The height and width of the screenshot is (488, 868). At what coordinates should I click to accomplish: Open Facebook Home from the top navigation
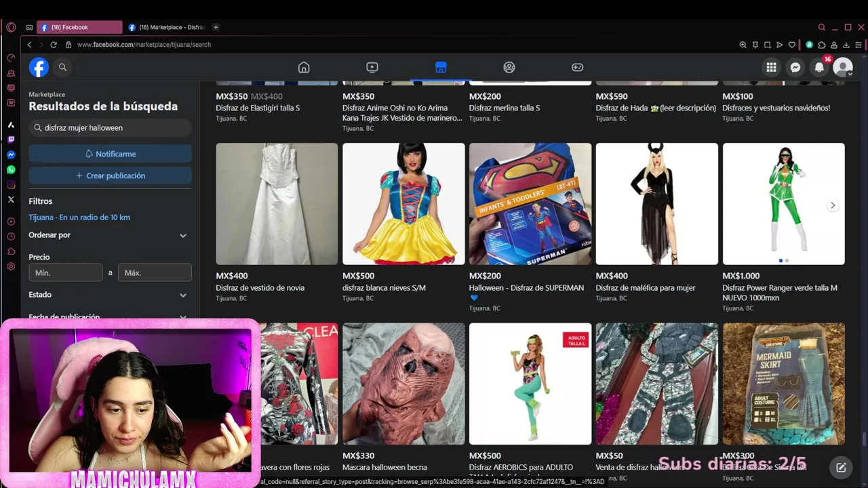coord(304,67)
